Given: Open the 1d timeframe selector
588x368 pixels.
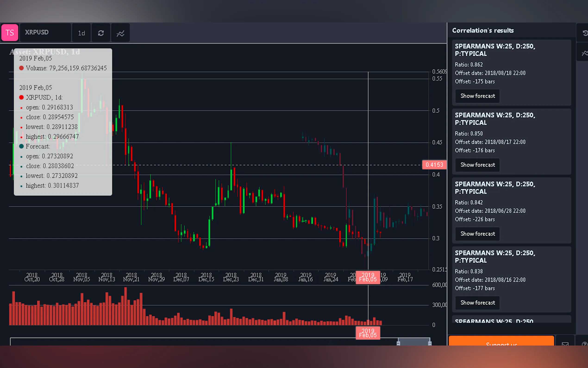Looking at the screenshot, I should coord(81,33).
